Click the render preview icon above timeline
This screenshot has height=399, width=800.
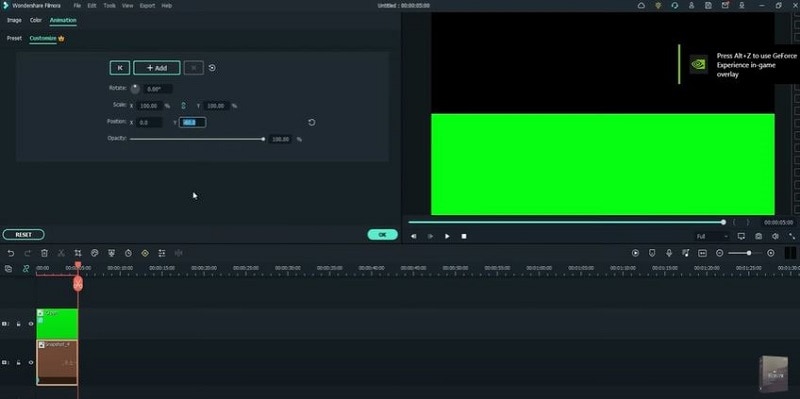pyautogui.click(x=635, y=253)
